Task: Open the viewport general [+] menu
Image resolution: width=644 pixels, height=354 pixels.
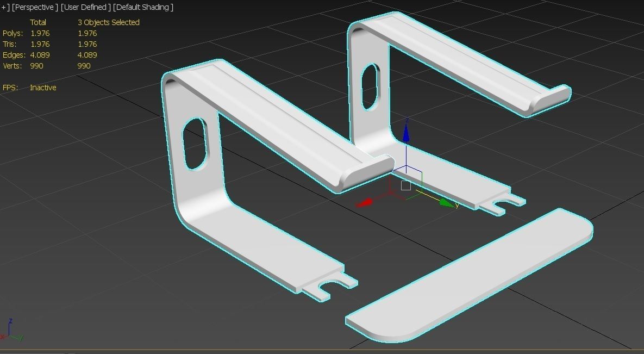Action: [x=5, y=8]
